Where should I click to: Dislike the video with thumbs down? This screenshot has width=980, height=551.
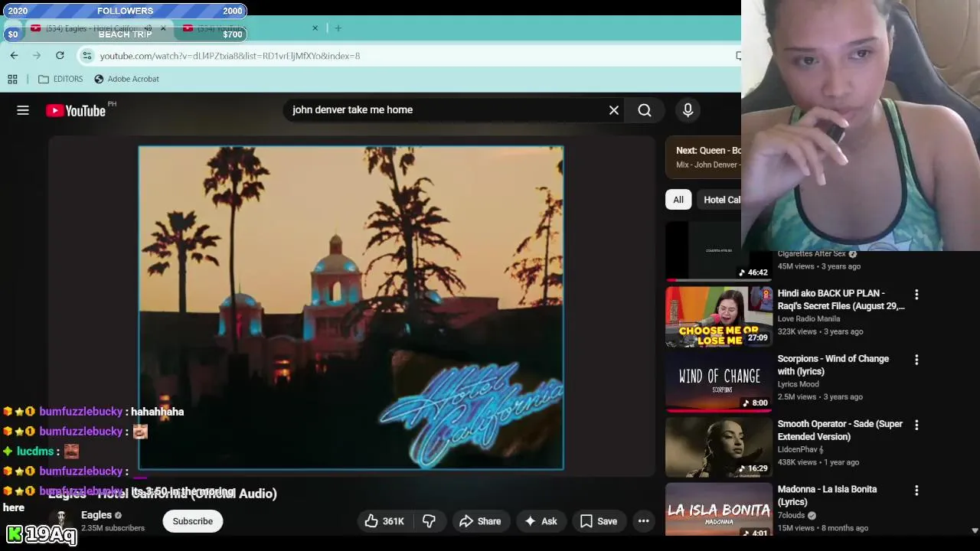tap(429, 521)
